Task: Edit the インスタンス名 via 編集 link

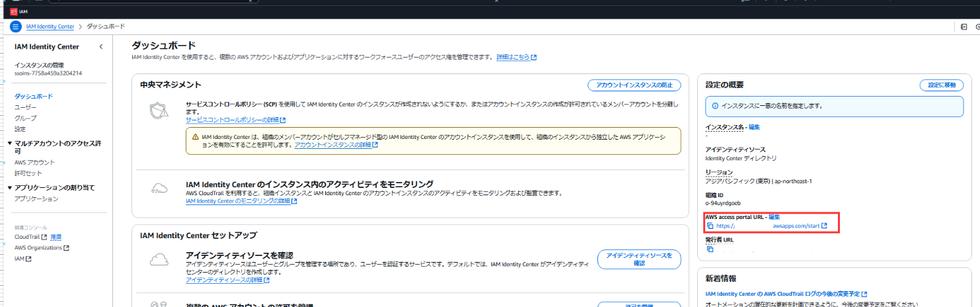Action: (755, 127)
